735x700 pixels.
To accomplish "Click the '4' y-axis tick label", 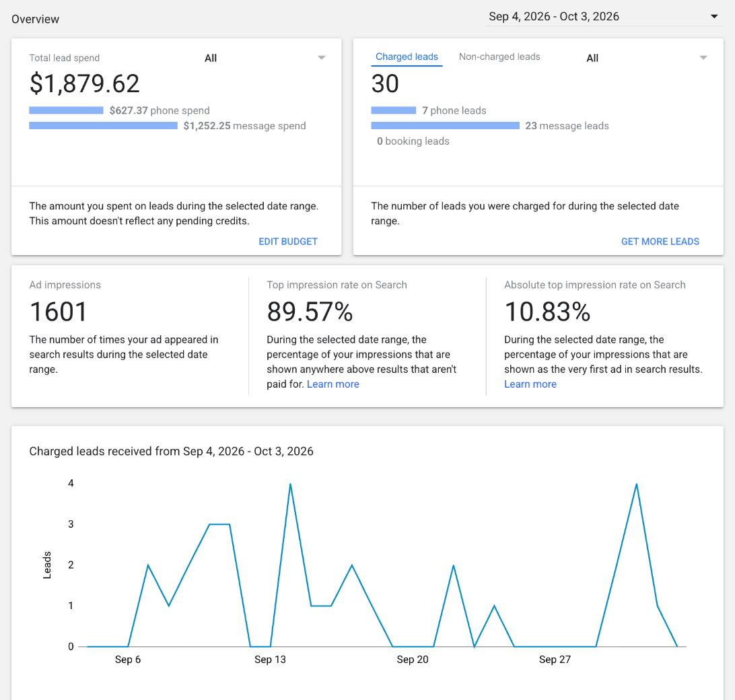I will point(71,483).
